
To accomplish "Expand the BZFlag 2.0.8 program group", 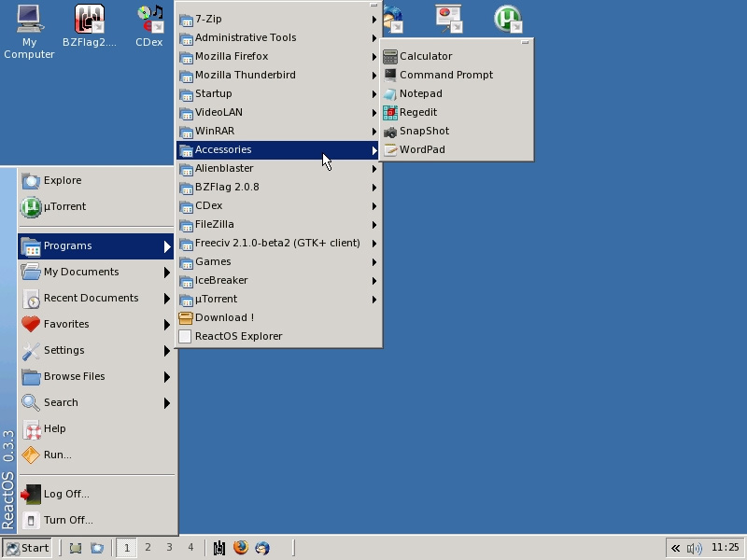I will pos(278,187).
